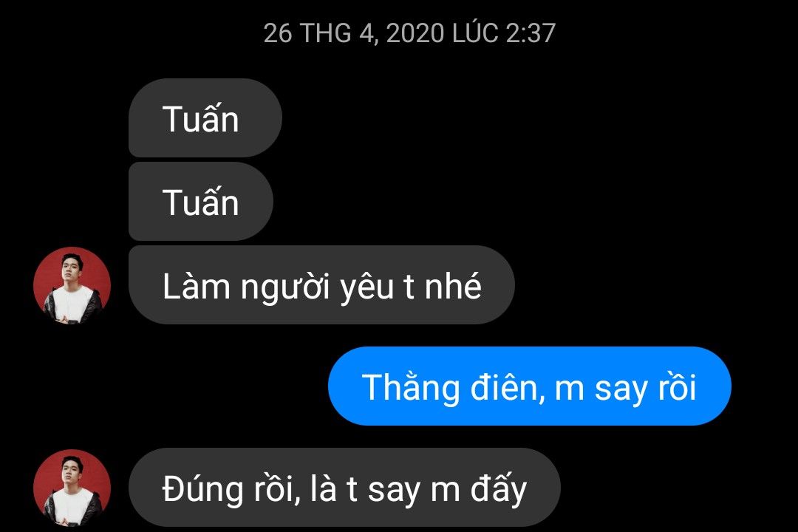Select the first "Tuấn" message bubble
This screenshot has height=532, width=798.
(205, 118)
